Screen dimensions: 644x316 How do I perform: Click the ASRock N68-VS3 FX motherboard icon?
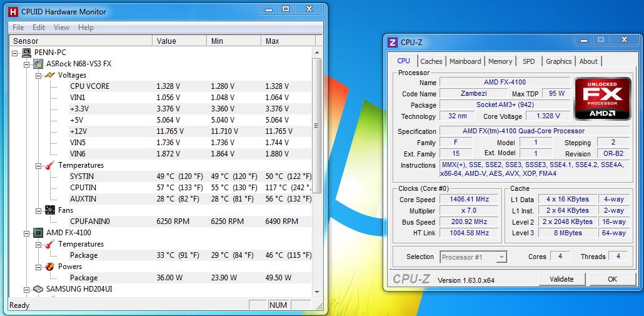click(x=38, y=64)
